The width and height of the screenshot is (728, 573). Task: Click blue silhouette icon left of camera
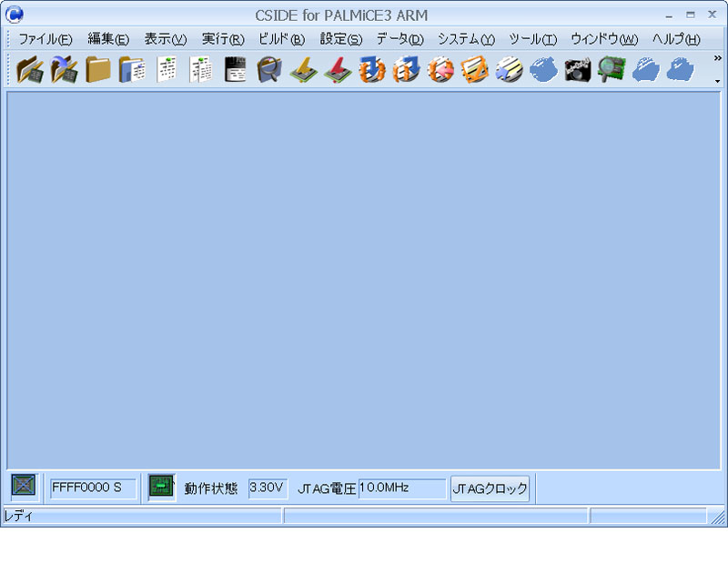[543, 70]
